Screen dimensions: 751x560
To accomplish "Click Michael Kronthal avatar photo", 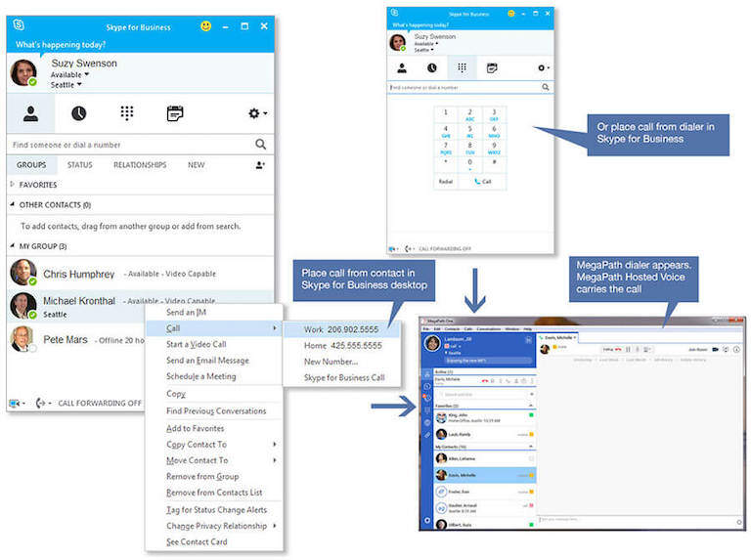I will point(23,306).
